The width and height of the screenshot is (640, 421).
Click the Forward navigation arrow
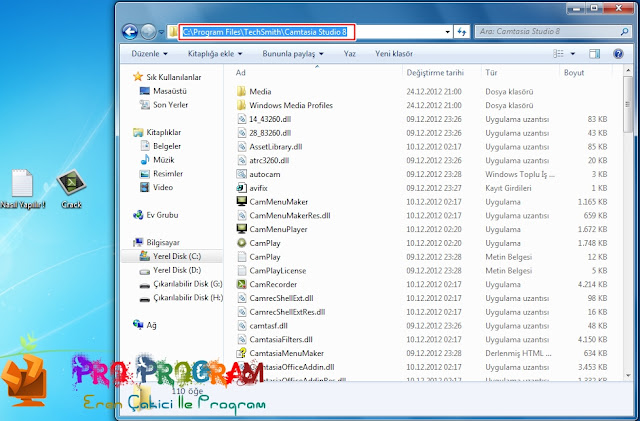(x=148, y=31)
